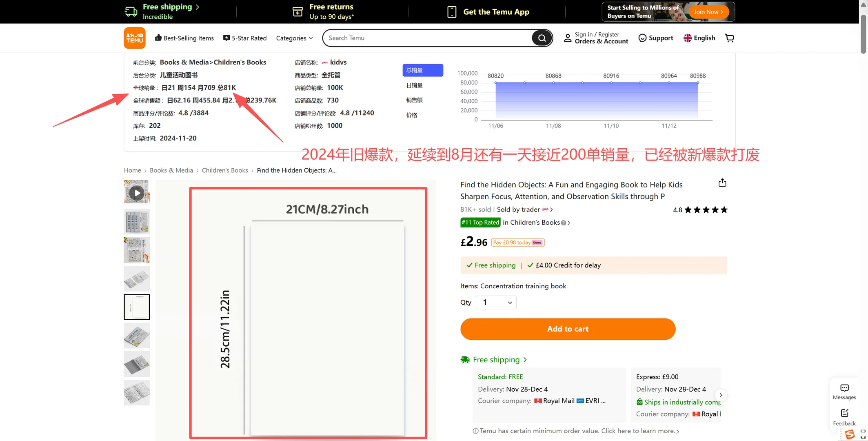Click the search magnifier button
This screenshot has height=441, width=868.
click(542, 38)
